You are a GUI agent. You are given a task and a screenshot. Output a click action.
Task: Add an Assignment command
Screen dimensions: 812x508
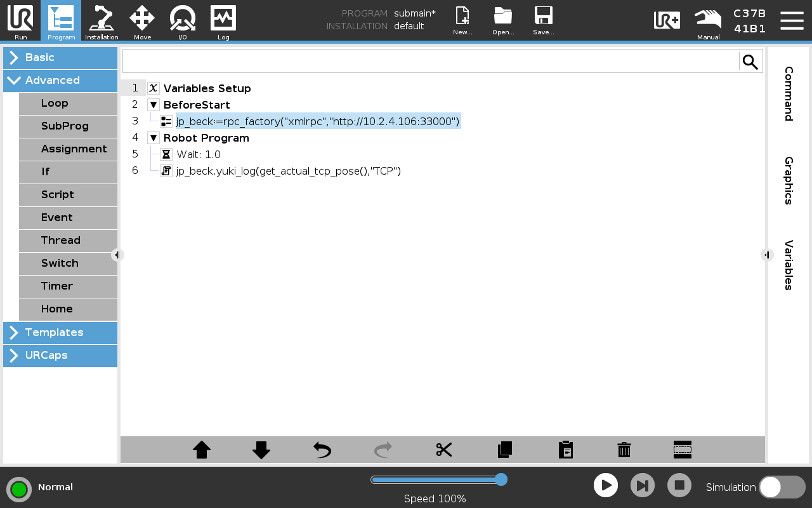(74, 149)
